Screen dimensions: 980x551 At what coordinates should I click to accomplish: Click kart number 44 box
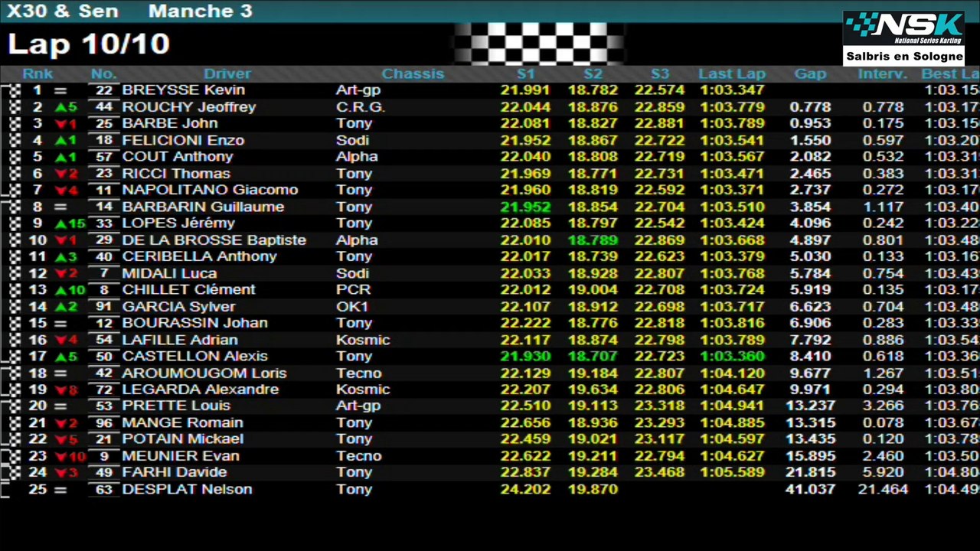coord(104,107)
